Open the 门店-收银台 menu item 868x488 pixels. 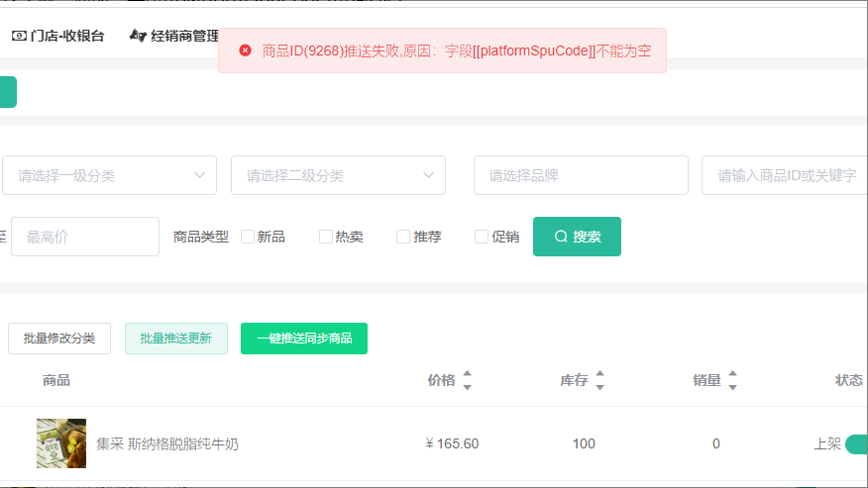[x=66, y=37]
